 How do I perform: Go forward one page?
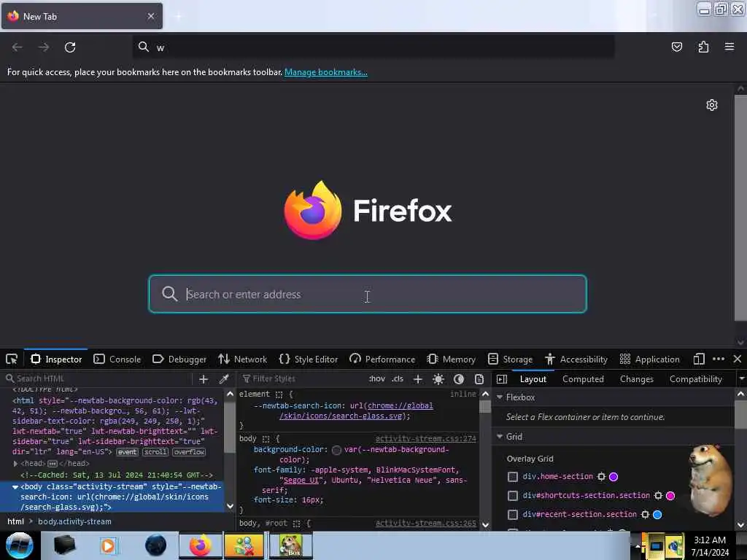click(44, 47)
